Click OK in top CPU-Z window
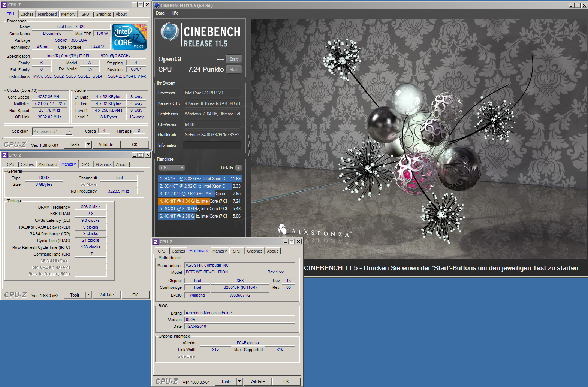Screen dimensions: 588x387 click(135, 145)
